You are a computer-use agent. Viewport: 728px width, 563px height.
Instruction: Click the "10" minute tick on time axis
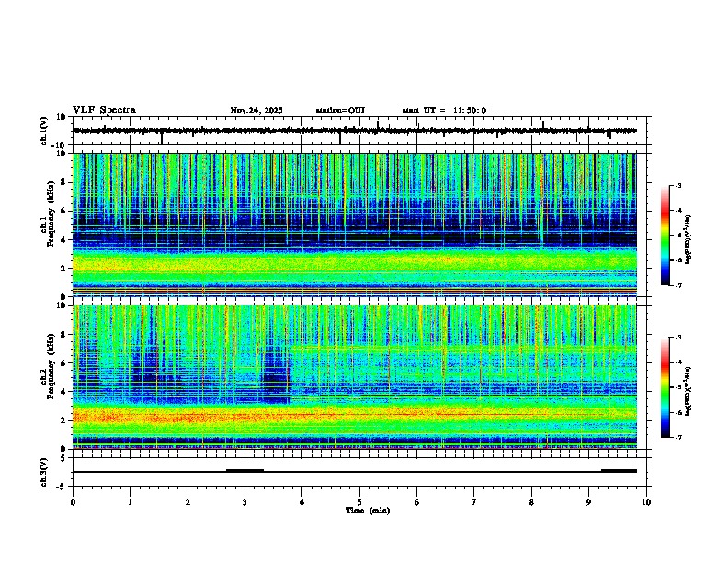pos(646,502)
